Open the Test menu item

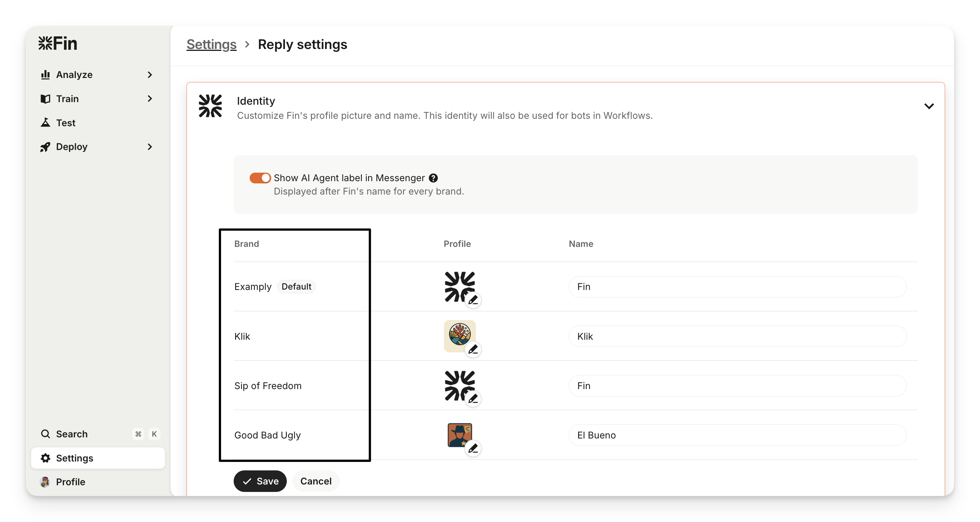[x=65, y=123]
